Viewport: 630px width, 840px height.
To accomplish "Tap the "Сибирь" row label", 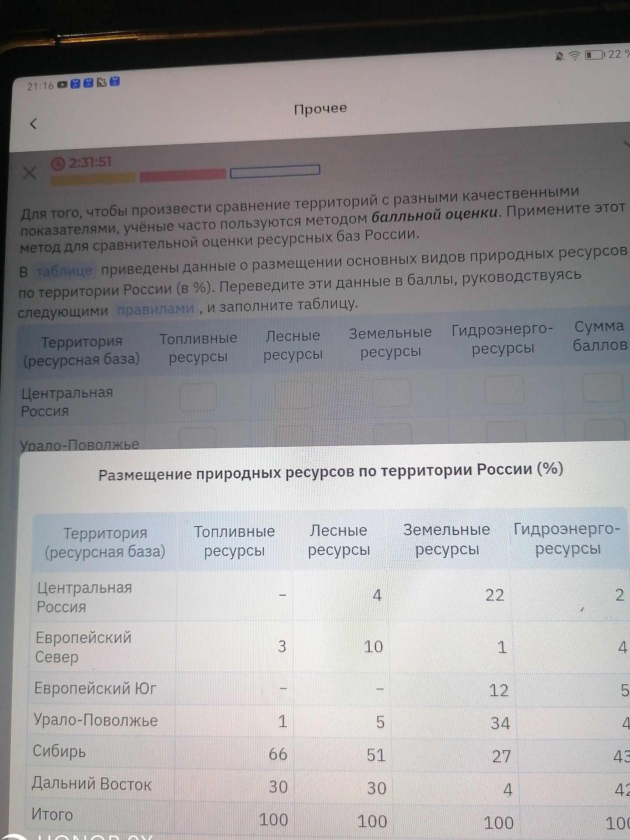I will pyautogui.click(x=59, y=751).
